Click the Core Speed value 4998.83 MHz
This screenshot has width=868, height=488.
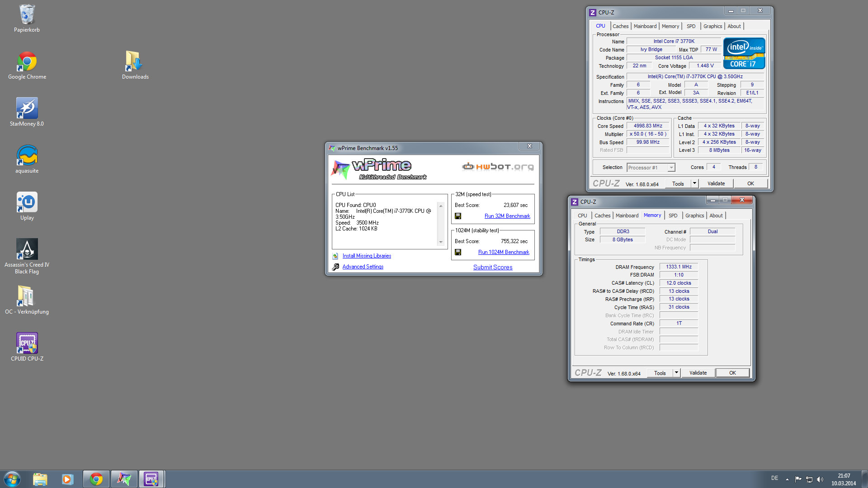point(648,126)
